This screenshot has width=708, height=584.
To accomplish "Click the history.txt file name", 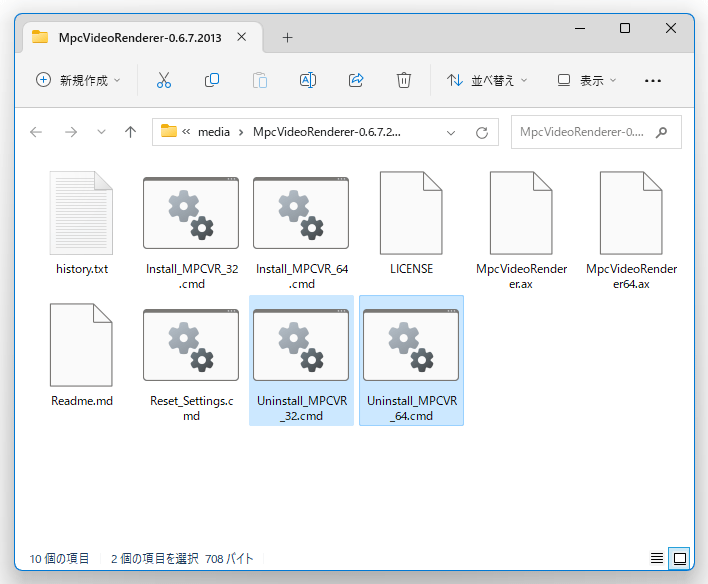I will coord(82,269).
